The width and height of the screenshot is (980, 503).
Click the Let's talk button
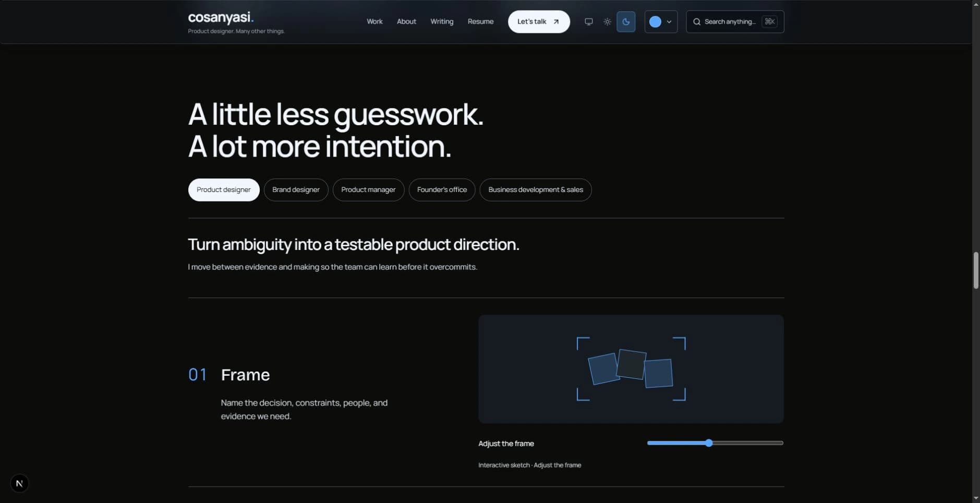539,22
